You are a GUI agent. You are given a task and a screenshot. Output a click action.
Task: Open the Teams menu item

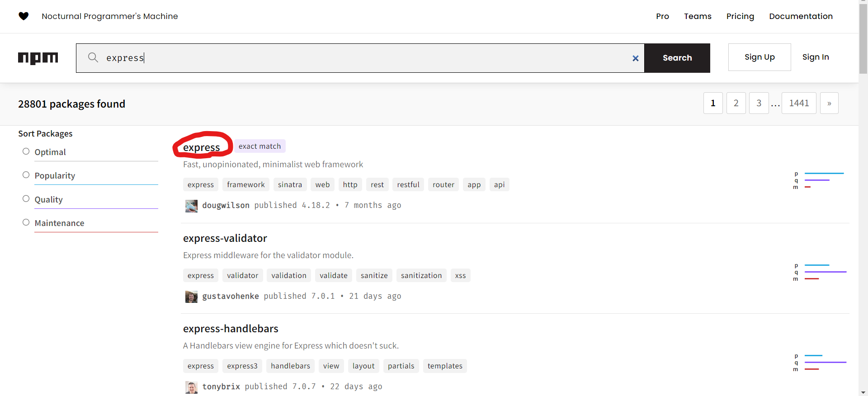[x=698, y=16]
